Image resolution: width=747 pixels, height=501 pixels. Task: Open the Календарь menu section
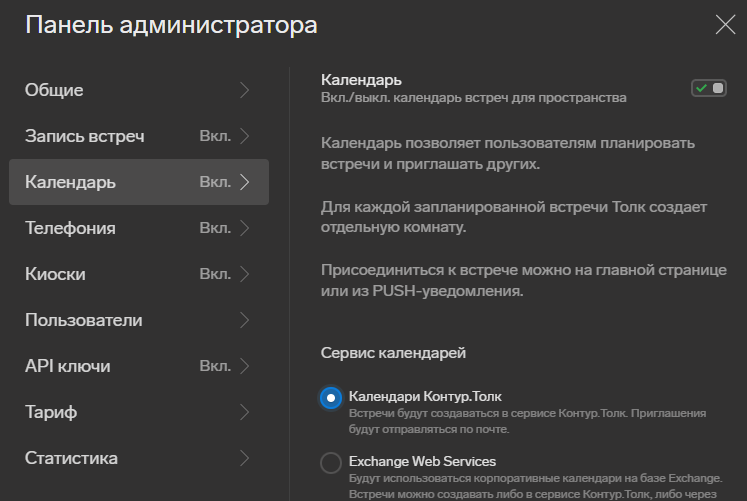click(139, 182)
